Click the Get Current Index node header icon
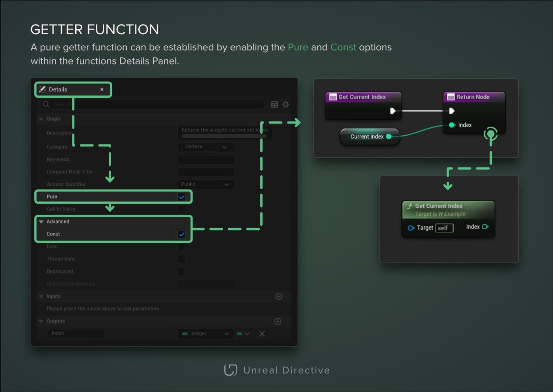The image size is (553, 392). pyautogui.click(x=333, y=97)
